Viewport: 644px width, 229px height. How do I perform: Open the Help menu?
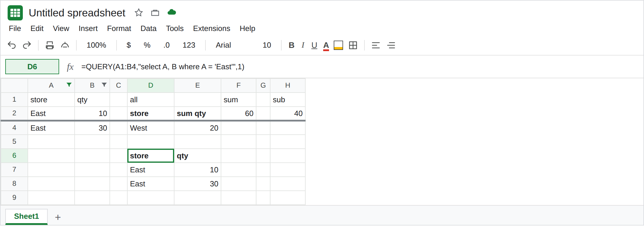point(247,29)
